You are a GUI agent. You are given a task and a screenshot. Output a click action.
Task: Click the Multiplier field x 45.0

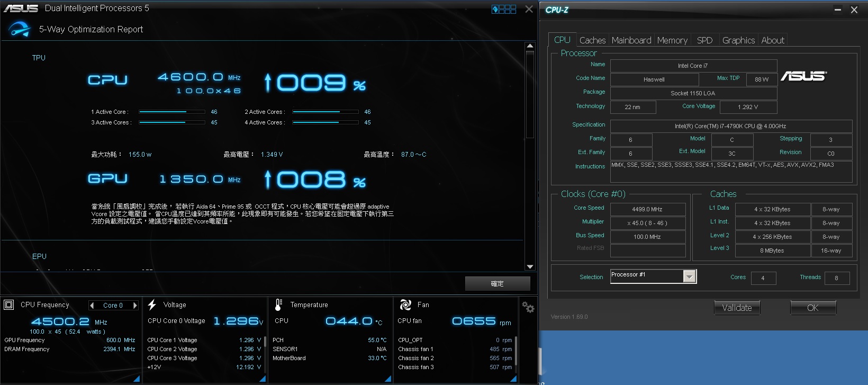pos(648,223)
